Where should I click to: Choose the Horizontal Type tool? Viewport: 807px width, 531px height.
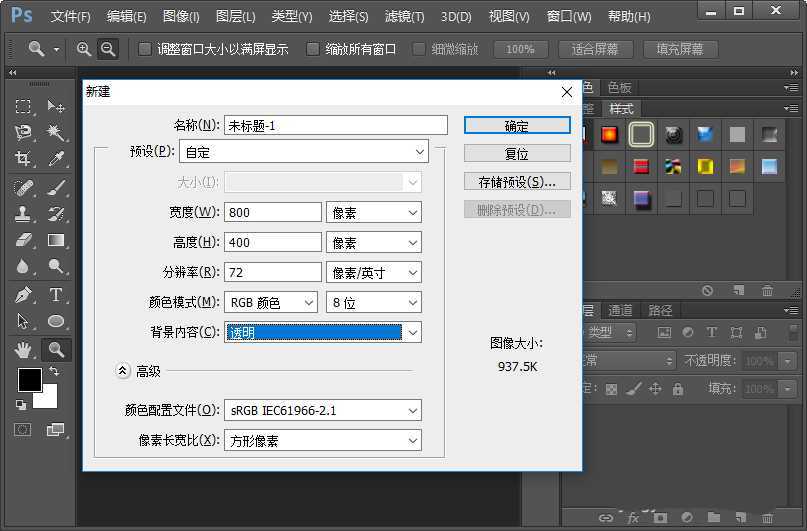coord(56,295)
